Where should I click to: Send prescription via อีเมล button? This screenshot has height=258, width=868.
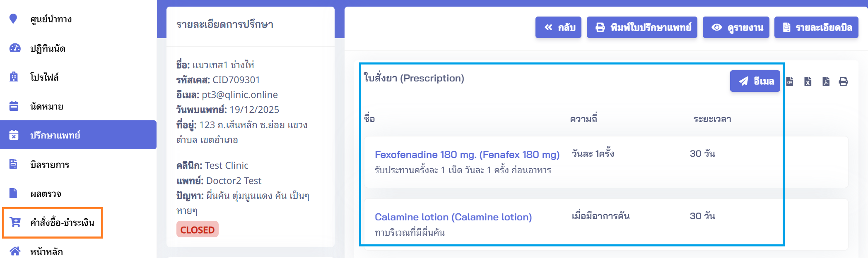(755, 81)
